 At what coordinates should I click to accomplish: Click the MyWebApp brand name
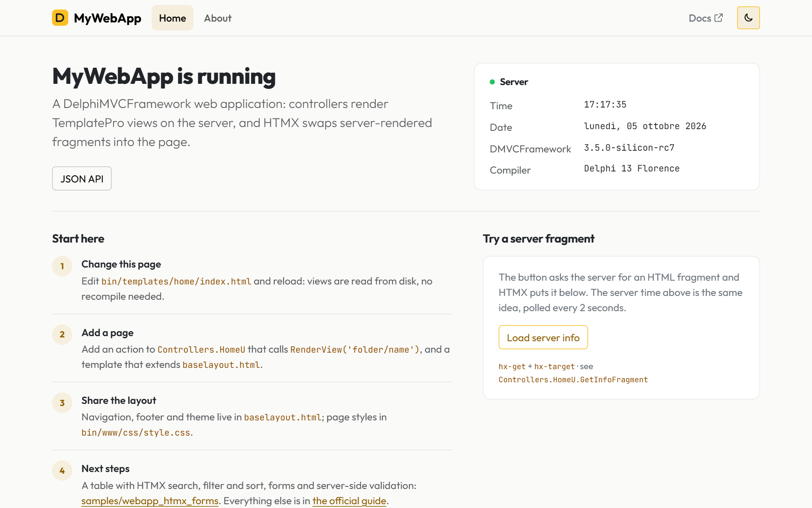[x=107, y=18]
